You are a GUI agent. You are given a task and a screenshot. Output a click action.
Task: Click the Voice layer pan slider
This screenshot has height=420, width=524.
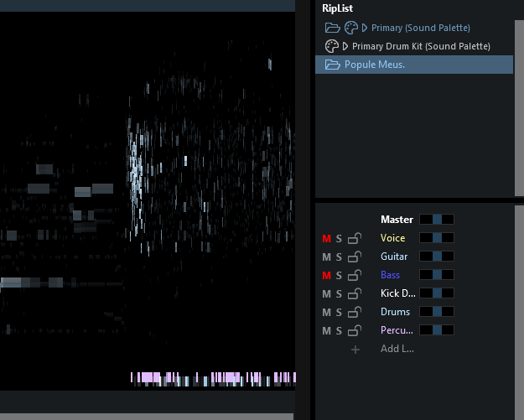[437, 237]
